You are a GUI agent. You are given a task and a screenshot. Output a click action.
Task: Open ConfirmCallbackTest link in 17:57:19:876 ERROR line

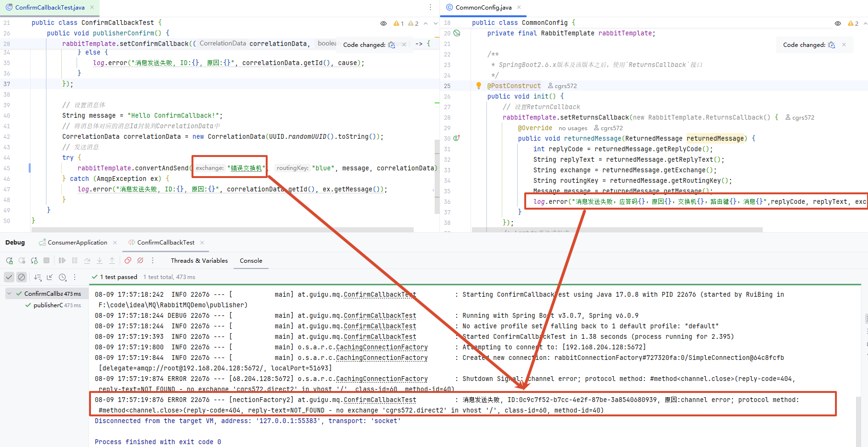click(x=380, y=400)
